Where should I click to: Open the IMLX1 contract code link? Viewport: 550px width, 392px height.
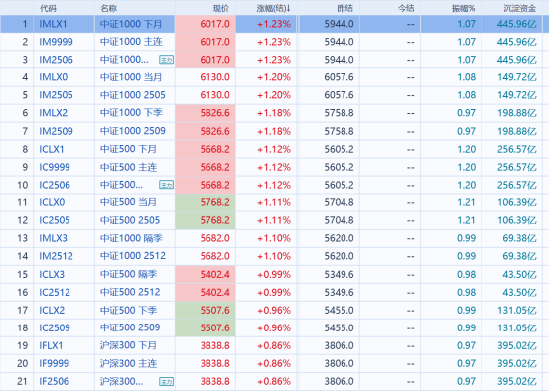point(53,24)
